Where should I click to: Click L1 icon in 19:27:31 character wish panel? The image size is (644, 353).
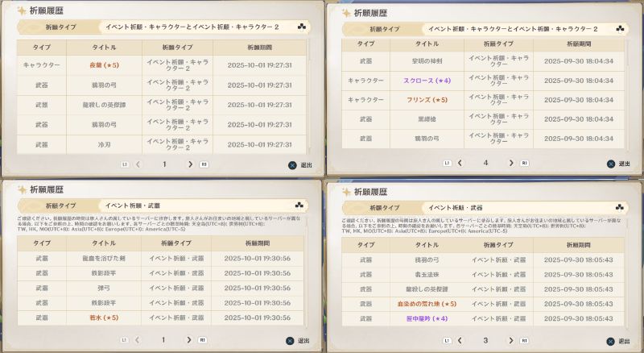tap(125, 164)
